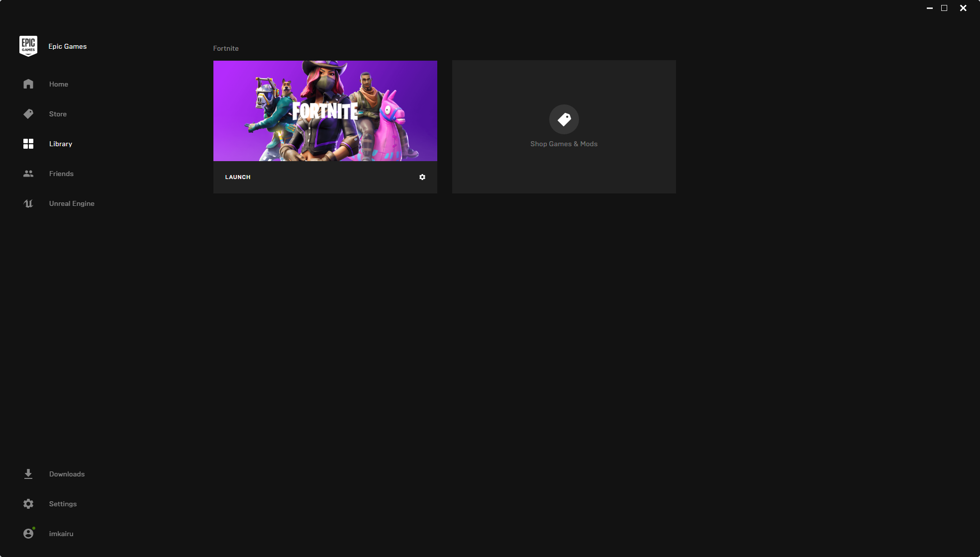Navigate to the Store section
980x557 pixels.
[57, 114]
